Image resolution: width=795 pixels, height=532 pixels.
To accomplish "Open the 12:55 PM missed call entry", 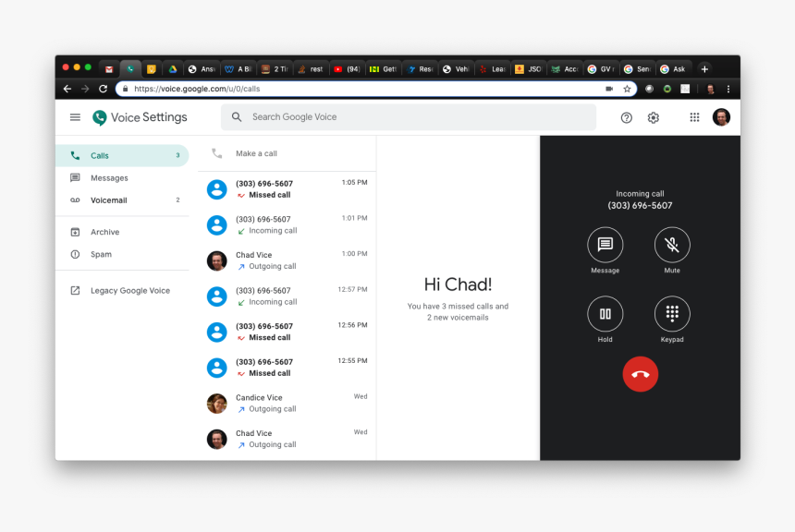I will (287, 368).
